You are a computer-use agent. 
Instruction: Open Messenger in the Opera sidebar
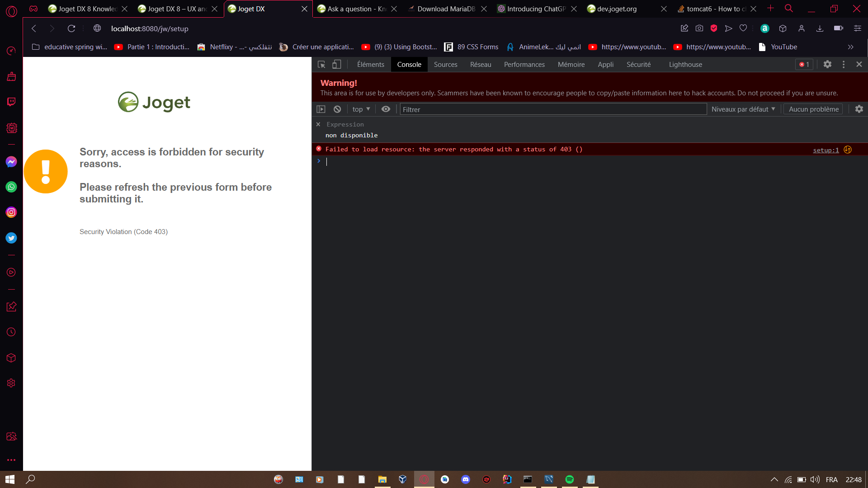[11, 162]
